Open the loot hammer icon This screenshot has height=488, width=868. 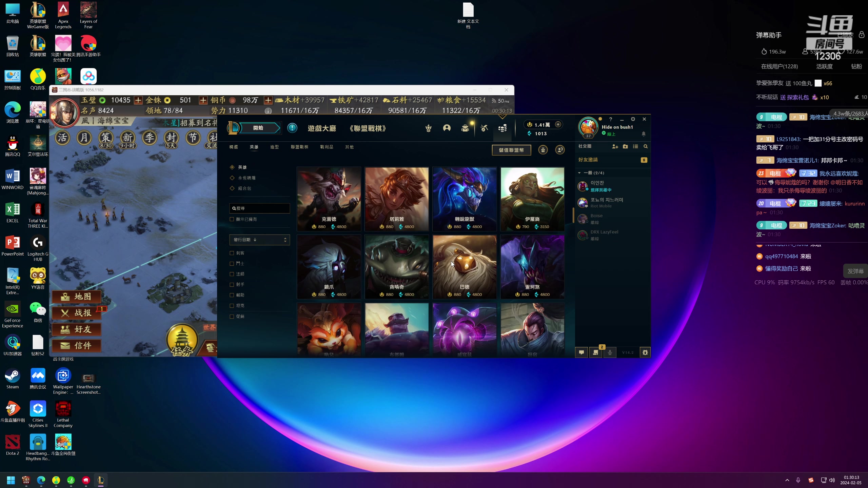[484, 128]
